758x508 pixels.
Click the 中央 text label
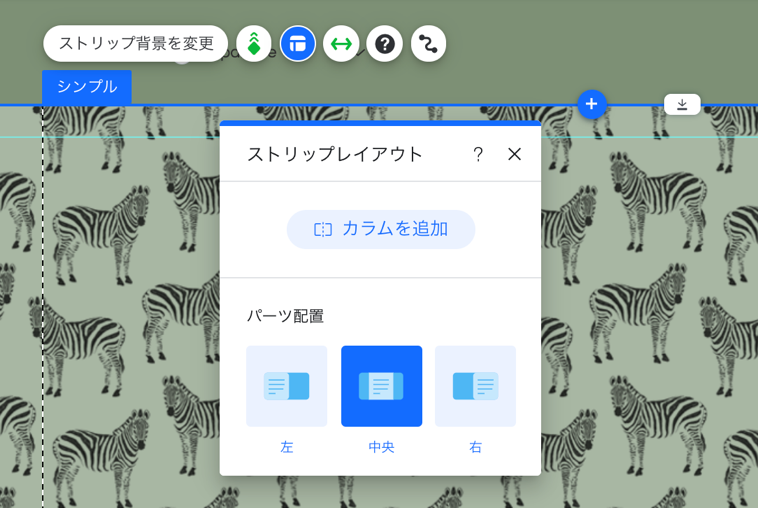tap(381, 447)
